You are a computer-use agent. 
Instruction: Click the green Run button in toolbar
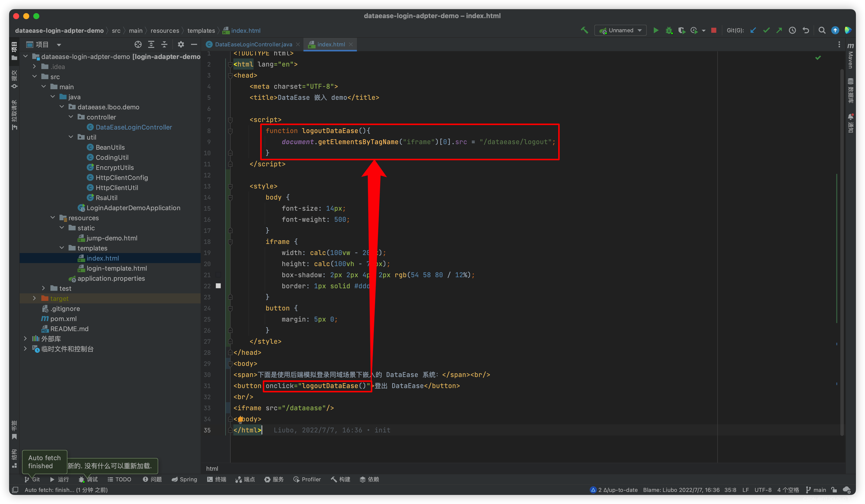coord(656,30)
